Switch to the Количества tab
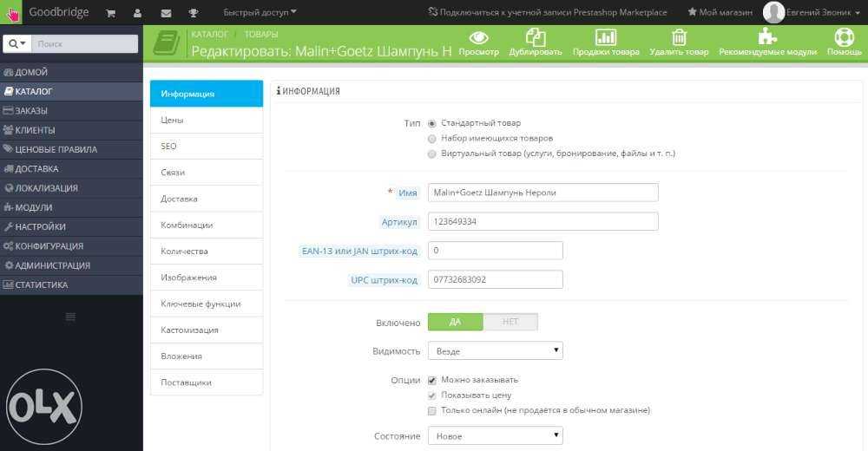Screen dimensions: 868x451 207,252
